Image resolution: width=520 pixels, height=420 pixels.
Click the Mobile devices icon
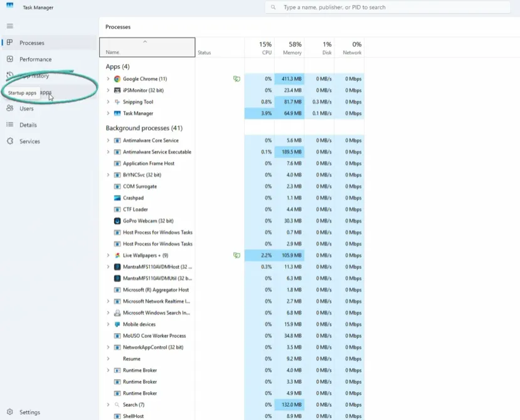[117, 324]
